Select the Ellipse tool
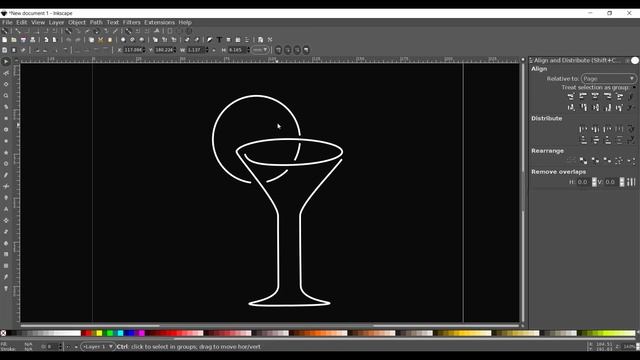This screenshot has height=360, width=640. point(6,141)
